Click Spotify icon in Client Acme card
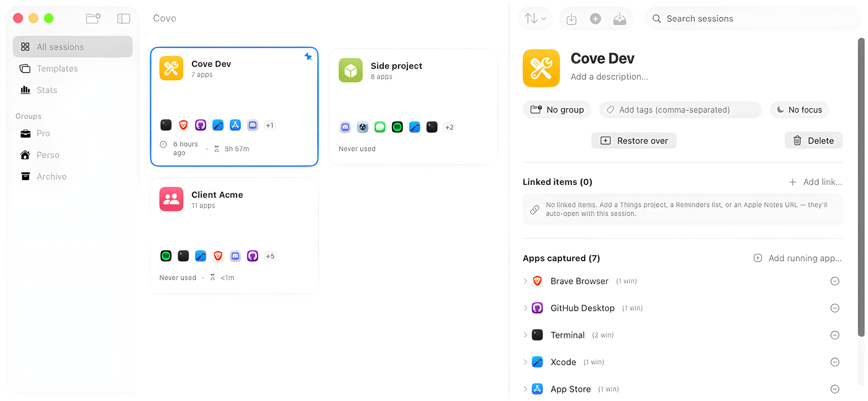This screenshot has width=868, height=401. (x=166, y=256)
